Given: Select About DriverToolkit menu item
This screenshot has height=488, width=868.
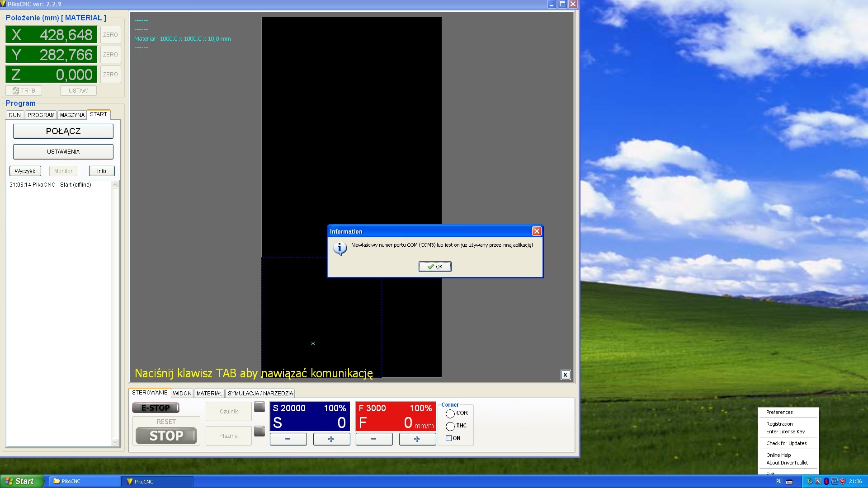Looking at the screenshot, I should click(787, 463).
